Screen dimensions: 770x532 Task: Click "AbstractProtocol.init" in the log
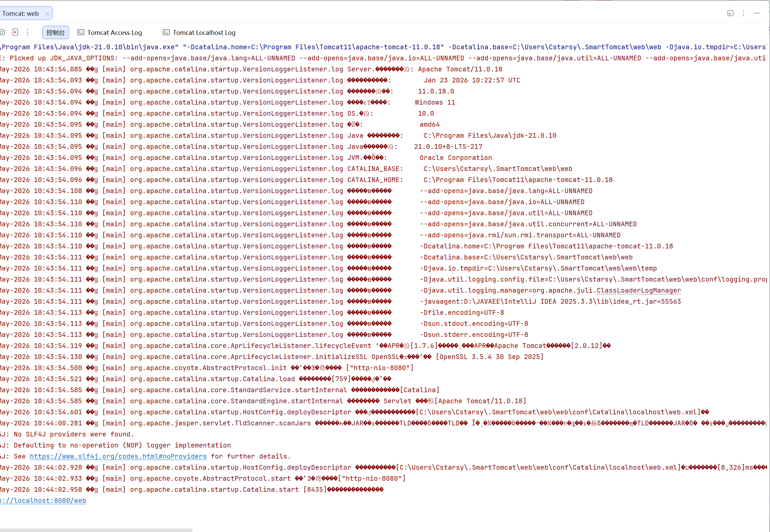pyautogui.click(x=245, y=368)
